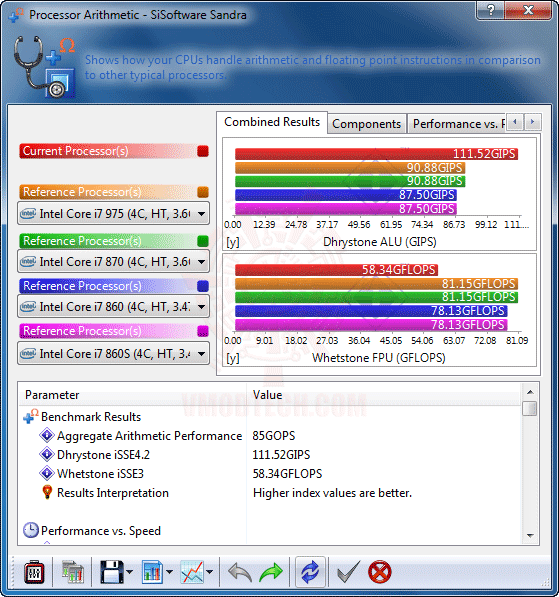Click the results list scrollbar thumb
Image resolution: width=559 pixels, height=597 pixels.
tap(530, 409)
